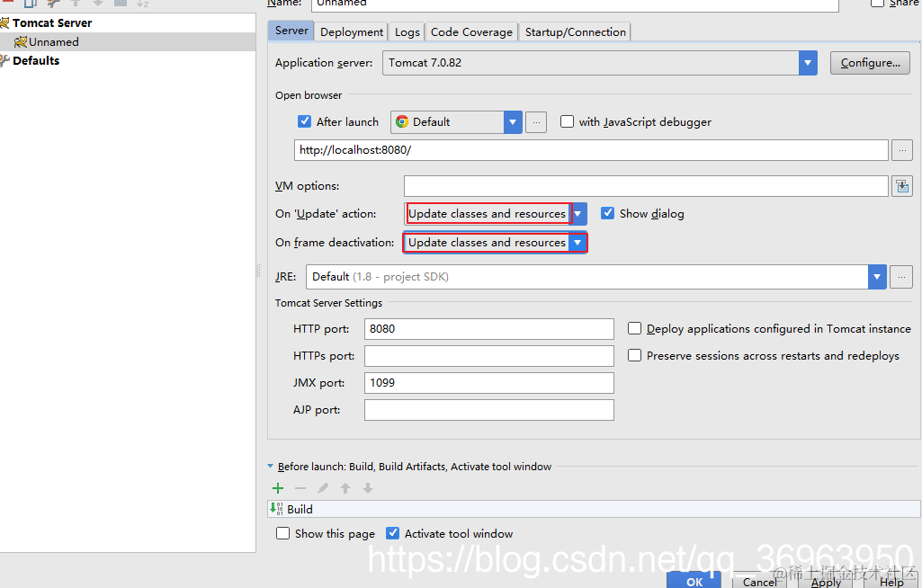Image resolution: width=922 pixels, height=588 pixels.
Task: Edit the before-launch task with the pencil icon
Action: pos(323,488)
